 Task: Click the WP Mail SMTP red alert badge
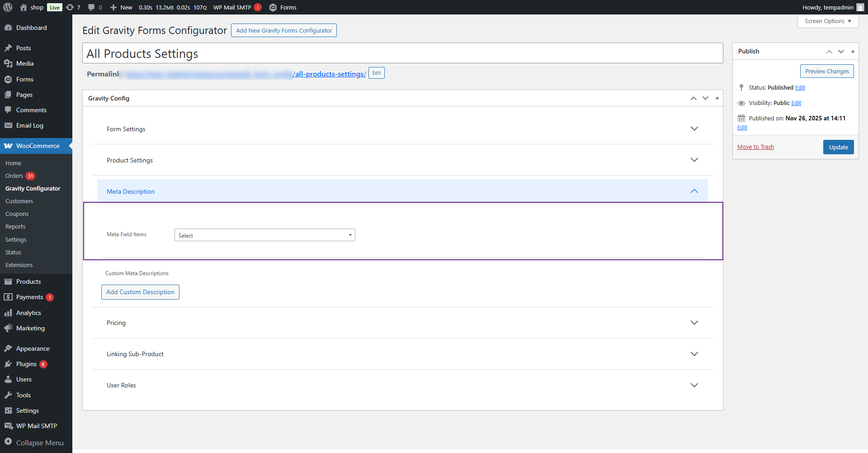tap(258, 7)
